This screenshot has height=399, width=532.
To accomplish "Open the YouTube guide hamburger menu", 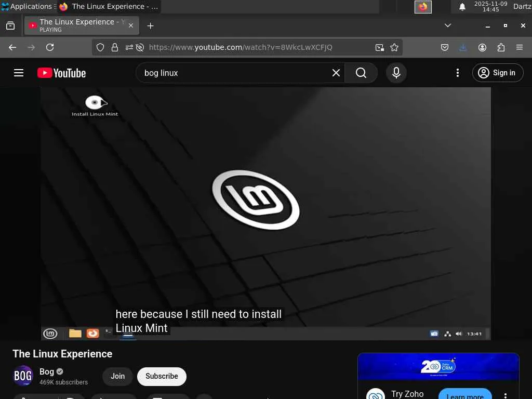I will point(19,73).
